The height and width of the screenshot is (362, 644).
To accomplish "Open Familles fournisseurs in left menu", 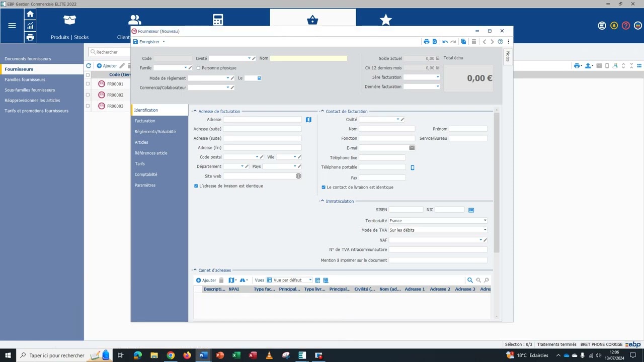I will tap(25, 79).
